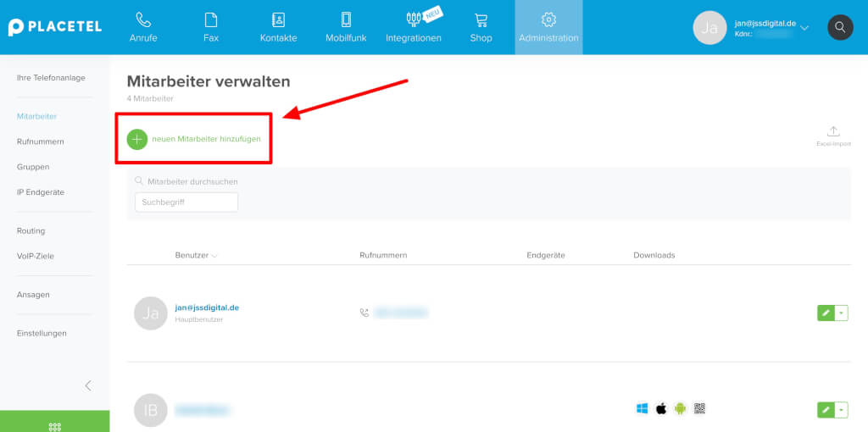Edit jan@jssdigital.de with pencil button
Image resolution: width=868 pixels, height=432 pixels.
826,313
